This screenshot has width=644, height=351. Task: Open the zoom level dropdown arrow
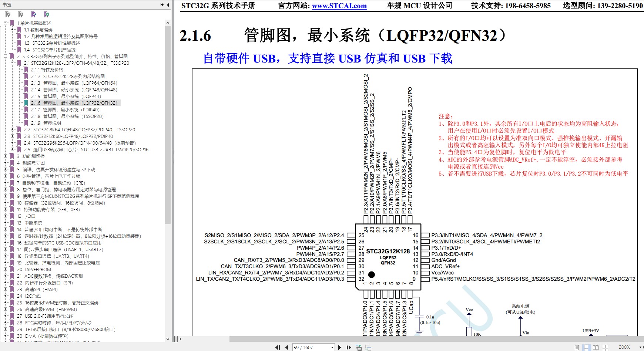[x=640, y=347]
